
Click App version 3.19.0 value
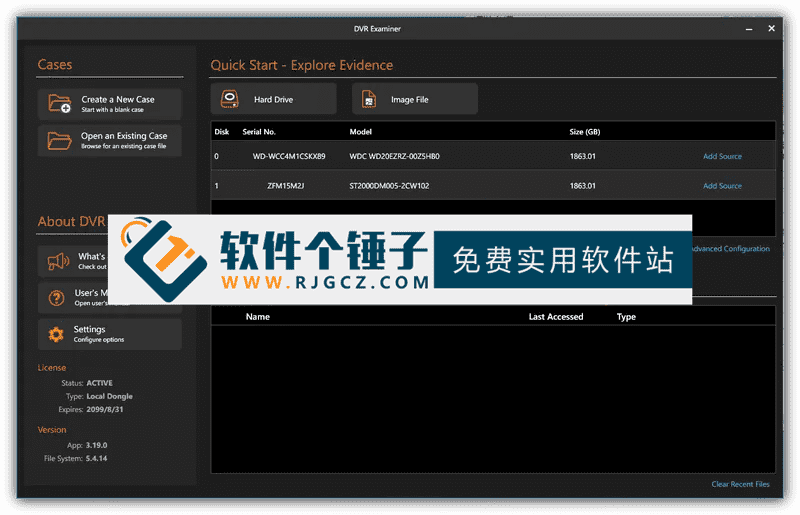pos(96,445)
